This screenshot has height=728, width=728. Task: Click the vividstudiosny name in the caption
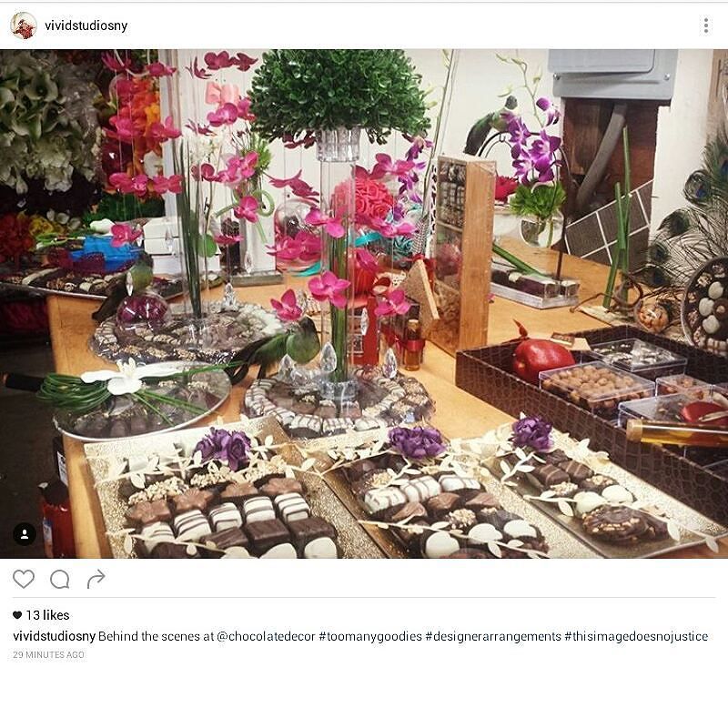pyautogui.click(x=55, y=636)
